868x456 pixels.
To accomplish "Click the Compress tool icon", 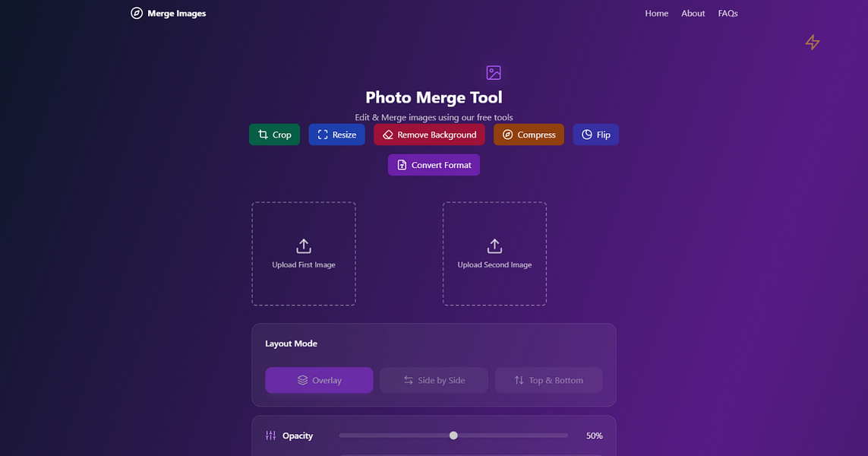I will [x=509, y=134].
